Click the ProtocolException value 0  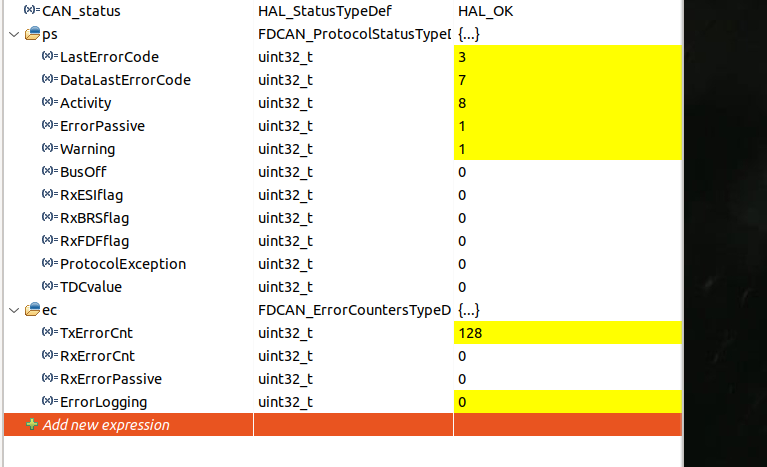click(567, 264)
